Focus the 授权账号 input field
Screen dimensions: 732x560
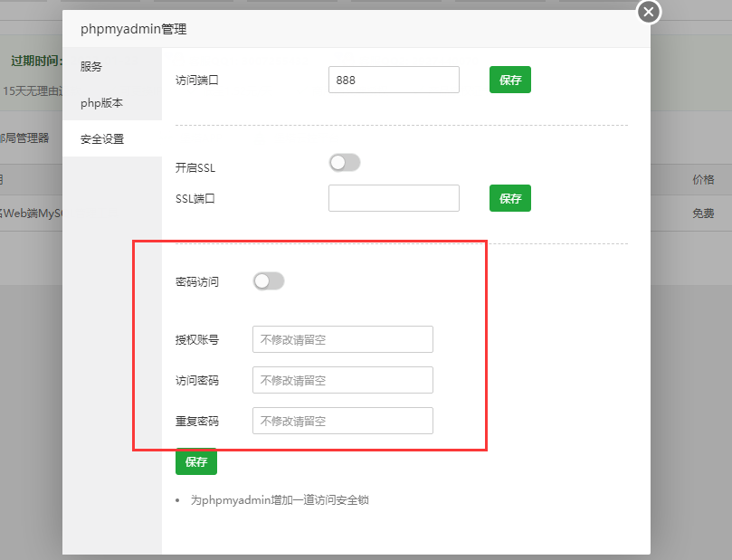[x=343, y=339]
